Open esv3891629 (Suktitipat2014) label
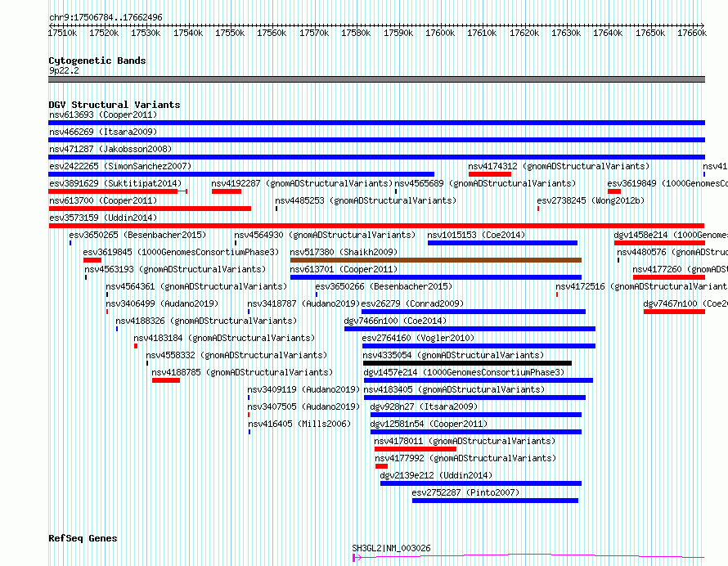Image resolution: width=728 pixels, height=566 pixels. (x=115, y=183)
